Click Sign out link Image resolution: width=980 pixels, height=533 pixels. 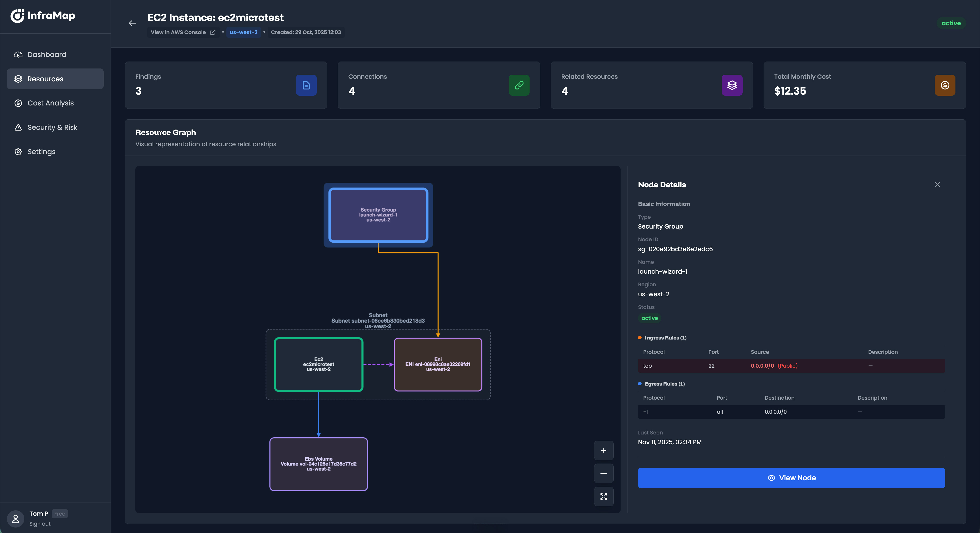40,524
